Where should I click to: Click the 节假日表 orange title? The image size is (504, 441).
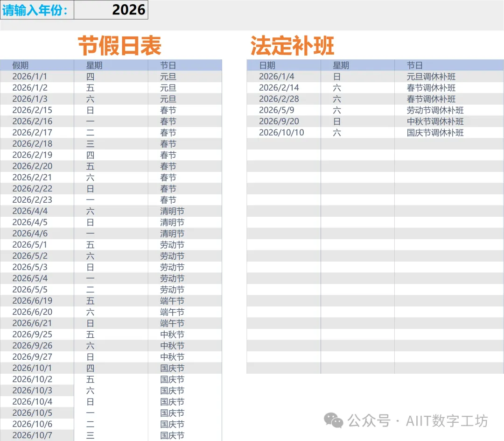pyautogui.click(x=119, y=45)
